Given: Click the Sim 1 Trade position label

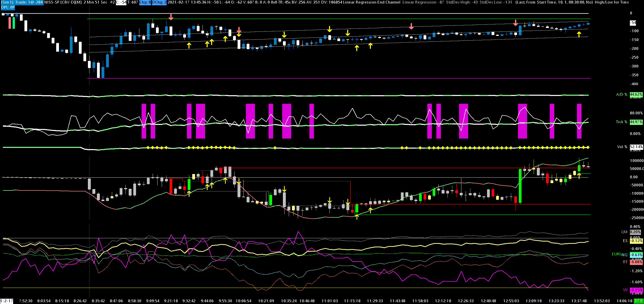Looking at the screenshot, I should click(x=22, y=2).
